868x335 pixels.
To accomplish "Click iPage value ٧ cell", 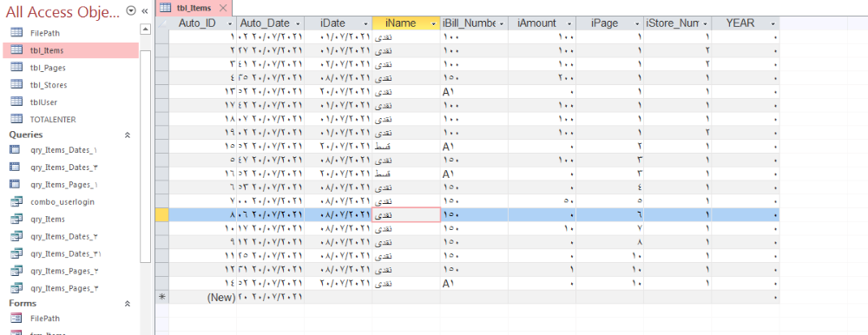I will click(609, 229).
